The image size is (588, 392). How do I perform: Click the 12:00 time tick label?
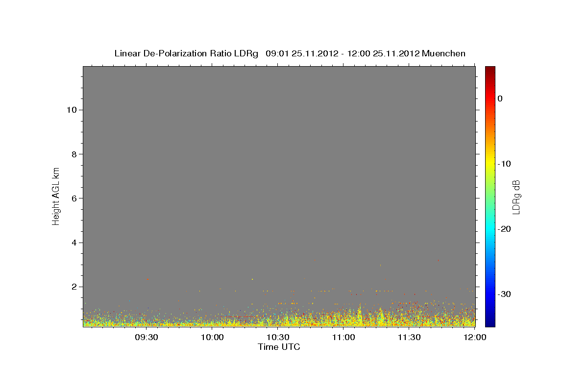475,337
